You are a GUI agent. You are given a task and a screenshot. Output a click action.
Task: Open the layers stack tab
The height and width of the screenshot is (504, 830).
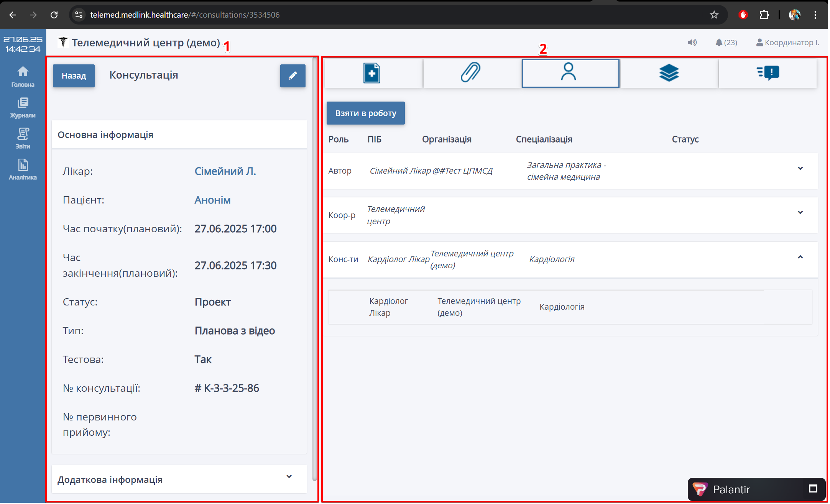click(x=669, y=73)
